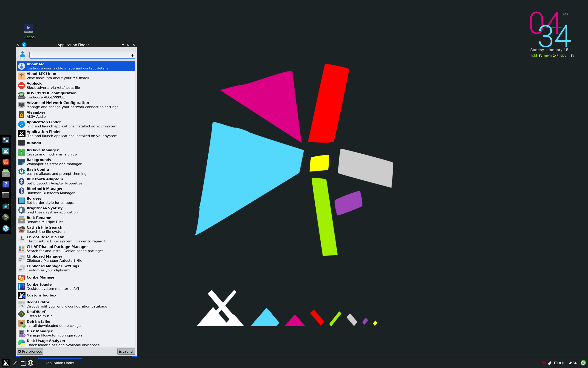Image resolution: width=588 pixels, height=368 pixels.
Task: Choose Conky Toggle entry
Action: (76, 287)
